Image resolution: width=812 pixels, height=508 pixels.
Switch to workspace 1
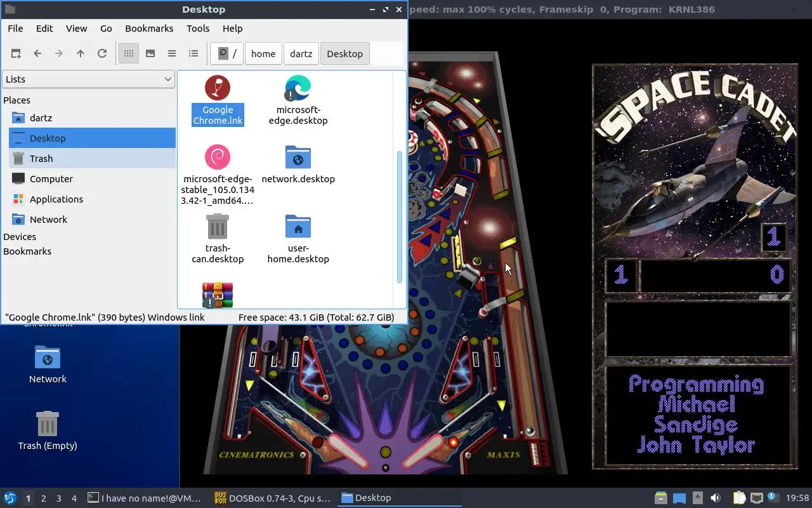(28, 498)
